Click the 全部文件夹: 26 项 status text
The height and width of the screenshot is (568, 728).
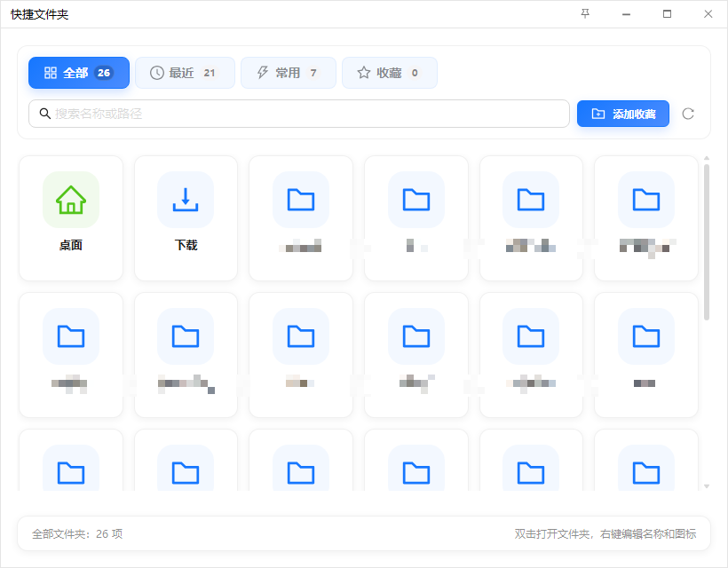77,534
